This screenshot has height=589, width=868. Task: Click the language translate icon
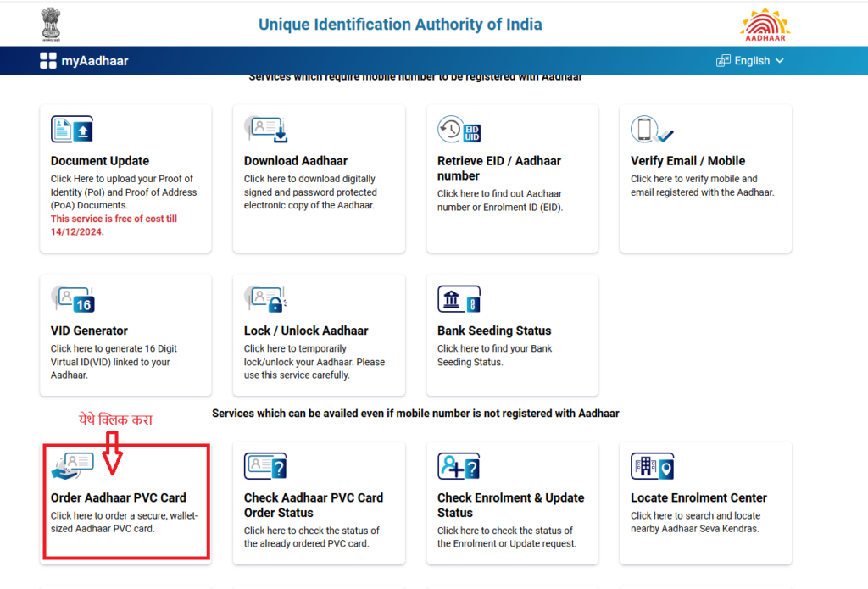723,61
